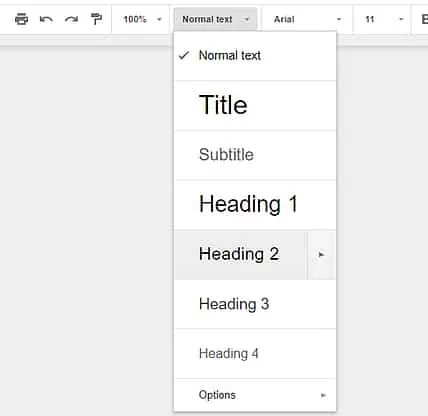428x416 pixels.
Task: Open the Options submenu
Action: pyautogui.click(x=255, y=395)
